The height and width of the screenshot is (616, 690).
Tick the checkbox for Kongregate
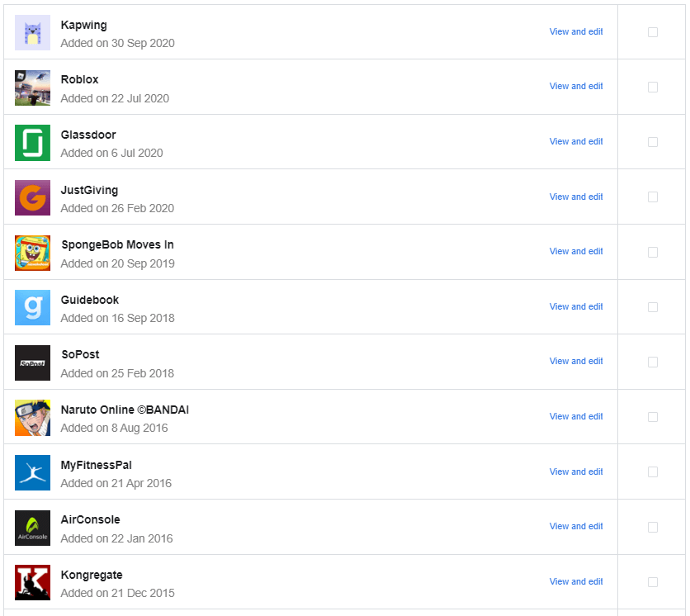652,581
